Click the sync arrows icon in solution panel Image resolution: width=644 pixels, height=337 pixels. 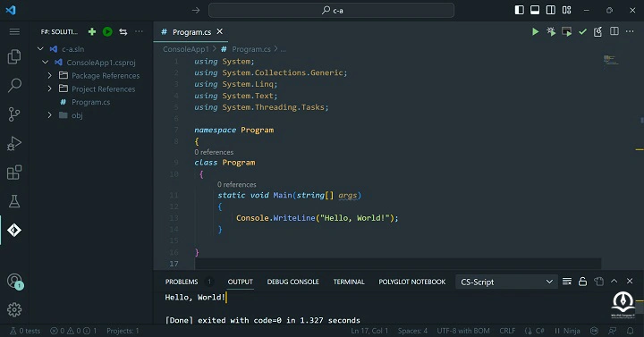pyautogui.click(x=123, y=31)
